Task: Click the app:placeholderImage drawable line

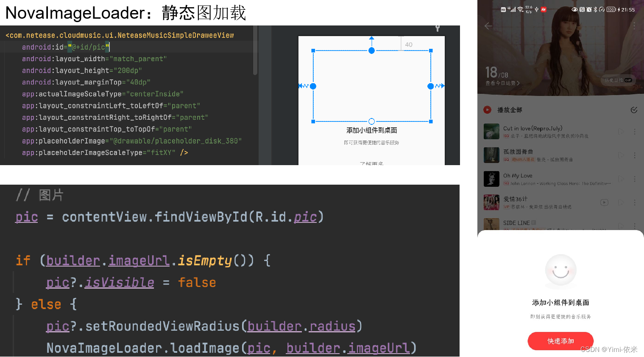Action: [x=132, y=141]
